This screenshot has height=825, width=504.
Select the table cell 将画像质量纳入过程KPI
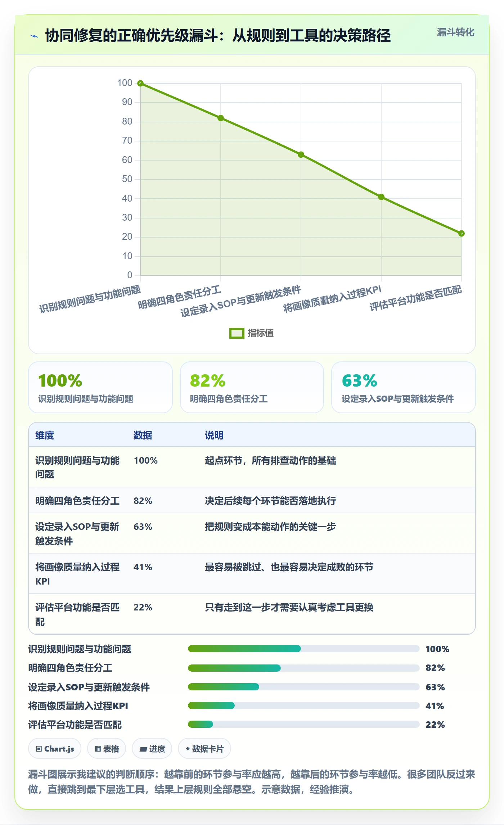coord(77,574)
